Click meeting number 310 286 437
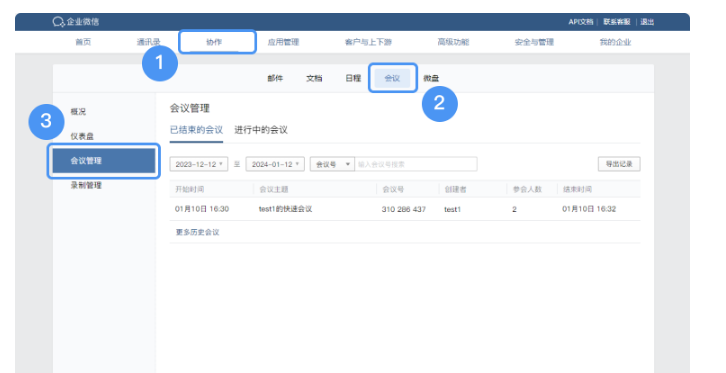 (404, 209)
